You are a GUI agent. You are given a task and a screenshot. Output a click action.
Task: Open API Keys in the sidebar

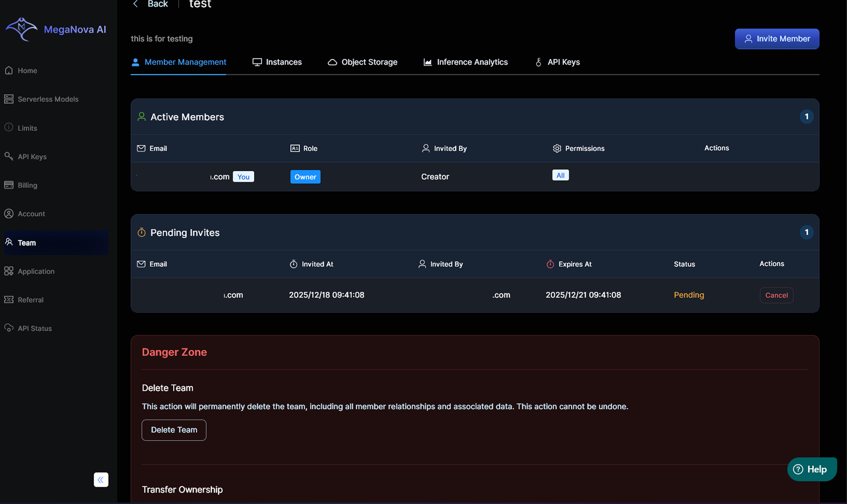(32, 157)
